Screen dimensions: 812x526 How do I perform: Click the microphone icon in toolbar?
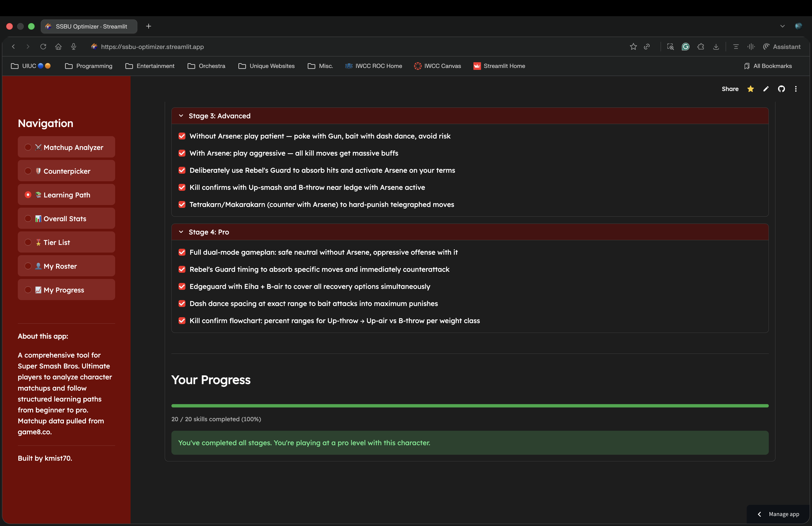73,47
